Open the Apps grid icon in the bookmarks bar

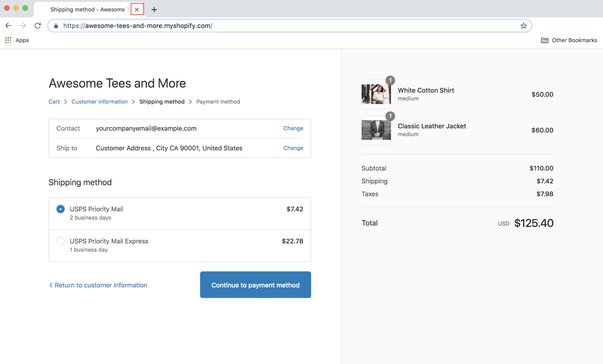[x=8, y=40]
